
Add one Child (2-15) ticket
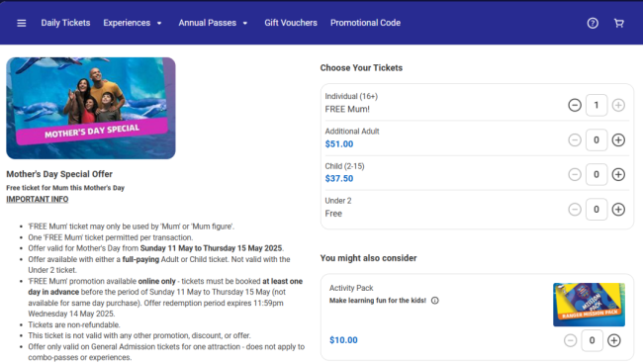tap(618, 175)
